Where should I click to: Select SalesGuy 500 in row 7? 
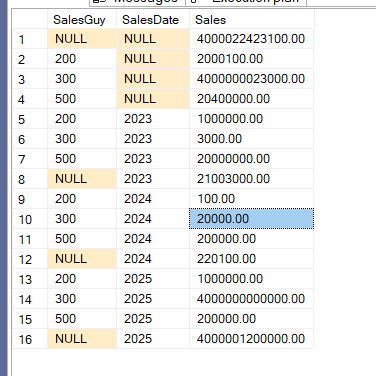click(x=82, y=159)
